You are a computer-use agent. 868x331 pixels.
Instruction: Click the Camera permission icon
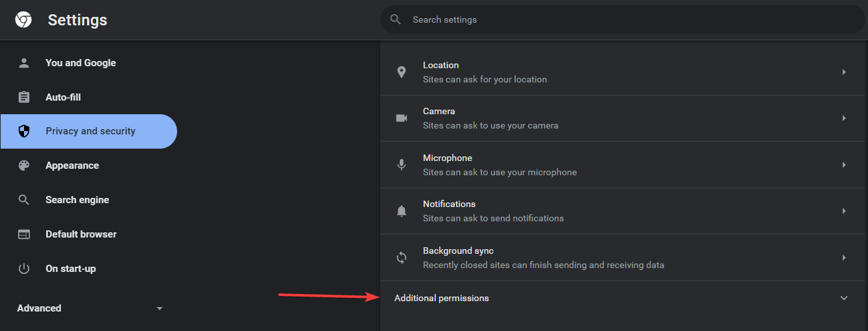(x=402, y=118)
